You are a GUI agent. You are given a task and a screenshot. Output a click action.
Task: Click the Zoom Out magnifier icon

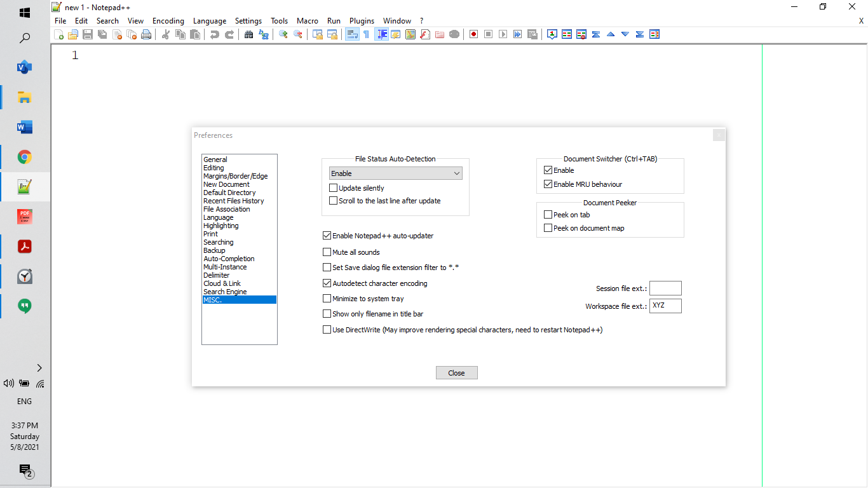[298, 34]
